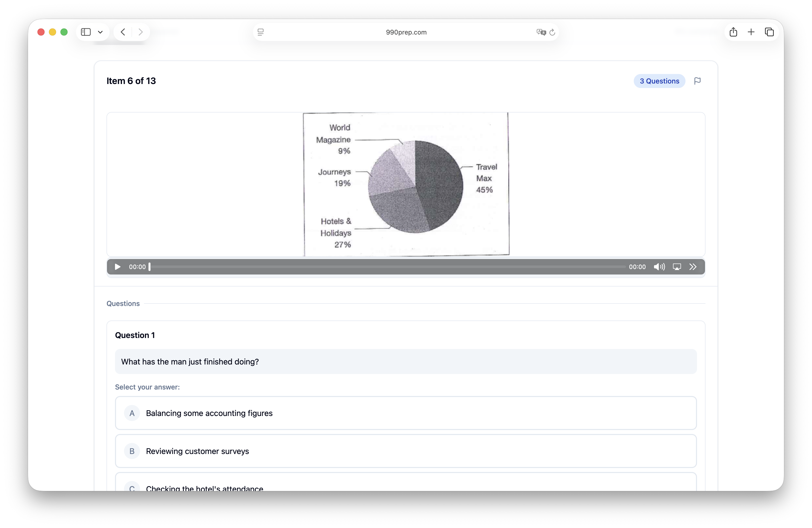Mute the audio volume

tap(659, 267)
